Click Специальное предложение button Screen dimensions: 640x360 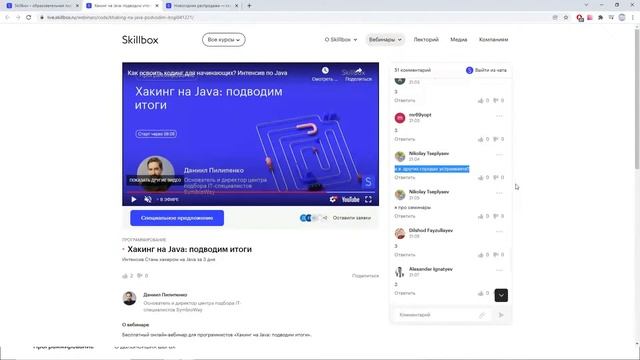(x=177, y=218)
